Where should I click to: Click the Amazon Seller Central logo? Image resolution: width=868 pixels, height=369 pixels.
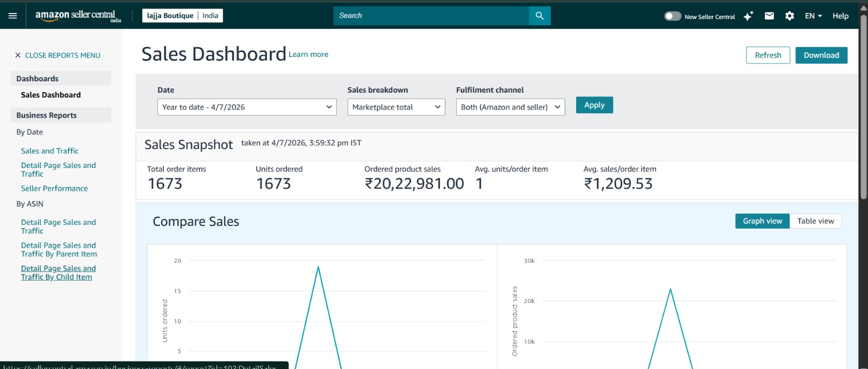78,16
